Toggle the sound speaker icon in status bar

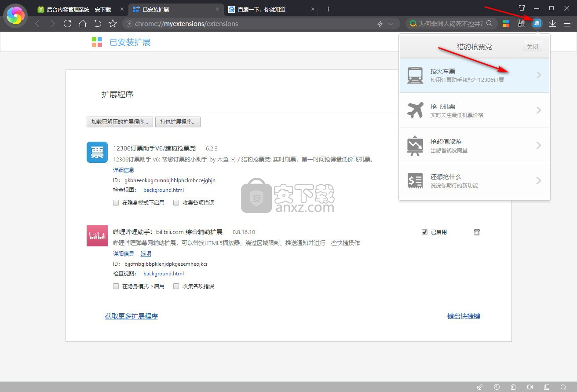(x=530, y=387)
